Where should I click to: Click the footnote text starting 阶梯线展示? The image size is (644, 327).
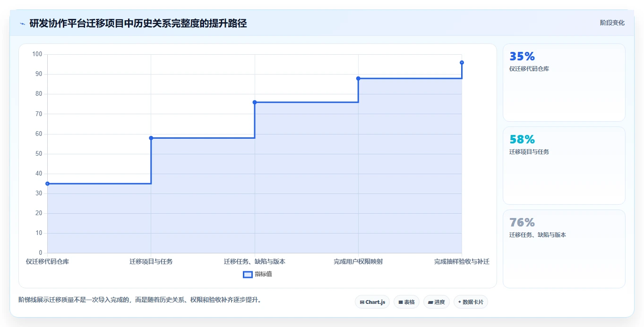[x=140, y=300]
